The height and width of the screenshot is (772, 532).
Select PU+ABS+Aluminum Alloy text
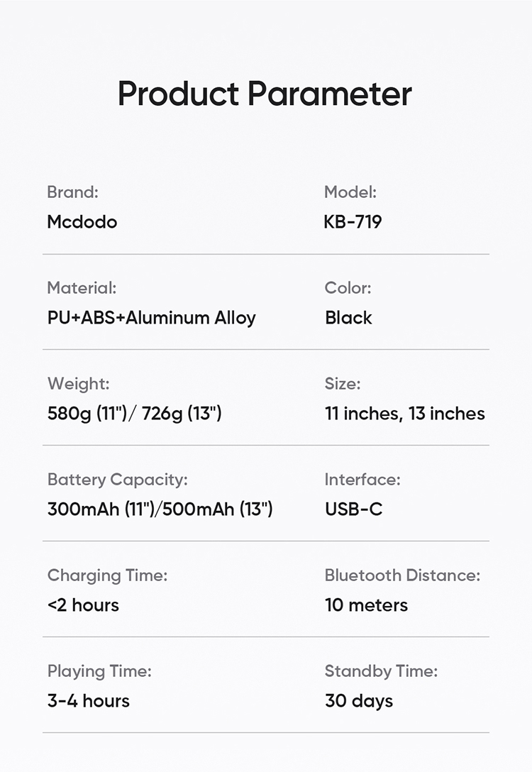click(x=151, y=318)
